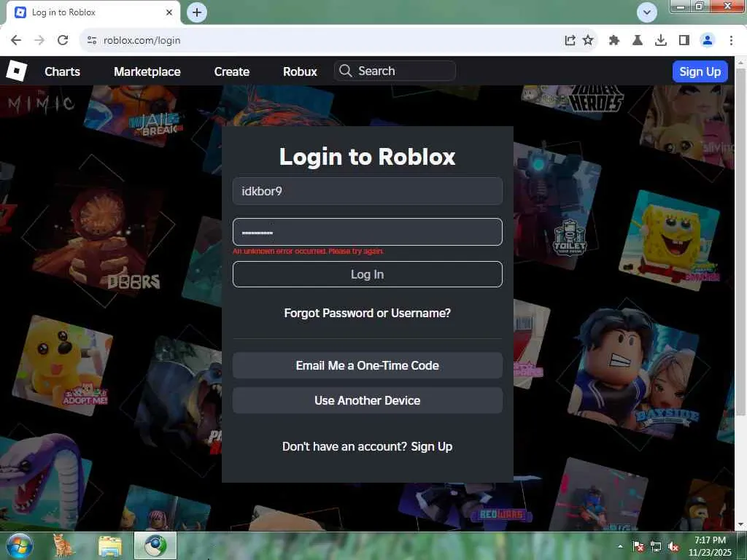Open the browser profile avatar
Image resolution: width=747 pixels, height=560 pixels.
tap(708, 41)
